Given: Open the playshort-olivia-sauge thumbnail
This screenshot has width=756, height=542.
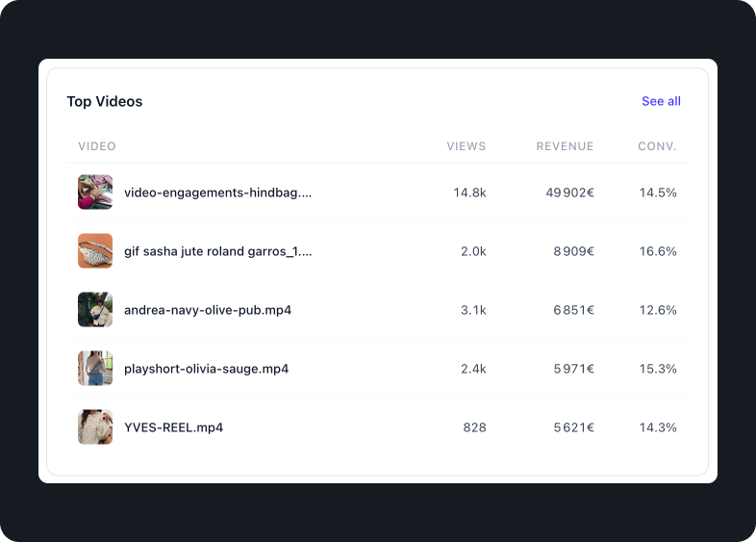Looking at the screenshot, I should [x=95, y=369].
